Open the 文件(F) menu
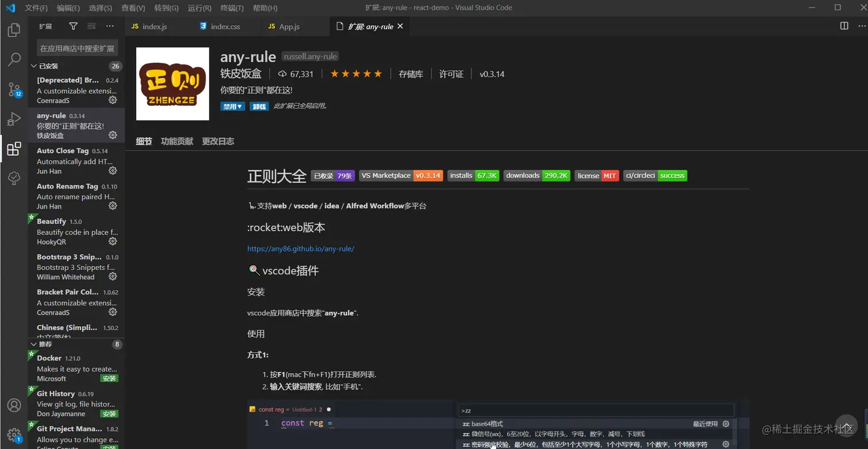The width and height of the screenshot is (868, 449). [36, 8]
